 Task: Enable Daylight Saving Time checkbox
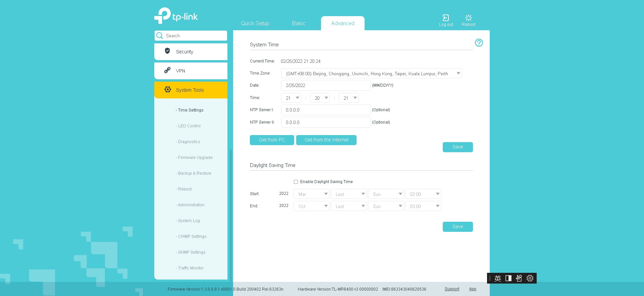[296, 182]
